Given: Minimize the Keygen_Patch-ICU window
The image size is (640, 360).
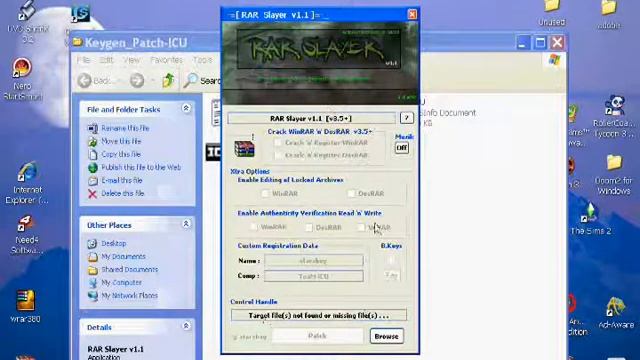Looking at the screenshot, I should pos(522,42).
